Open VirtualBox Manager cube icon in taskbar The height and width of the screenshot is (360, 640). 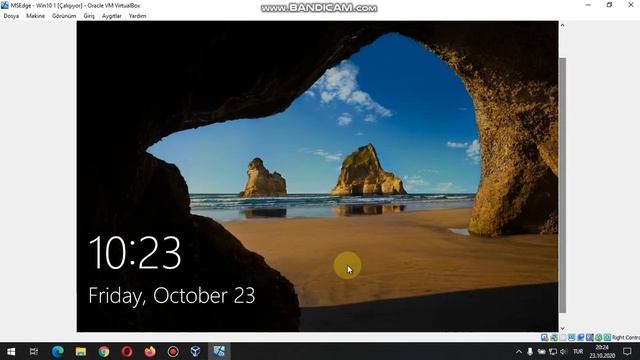tap(196, 351)
